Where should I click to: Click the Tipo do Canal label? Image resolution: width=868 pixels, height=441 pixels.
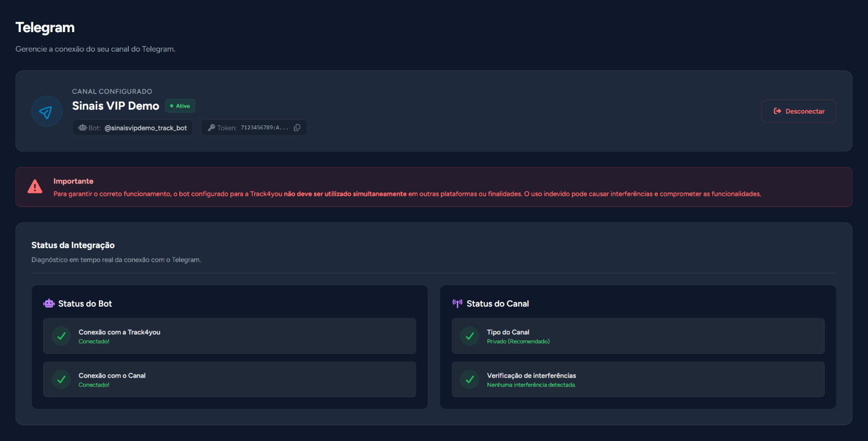[x=508, y=332]
